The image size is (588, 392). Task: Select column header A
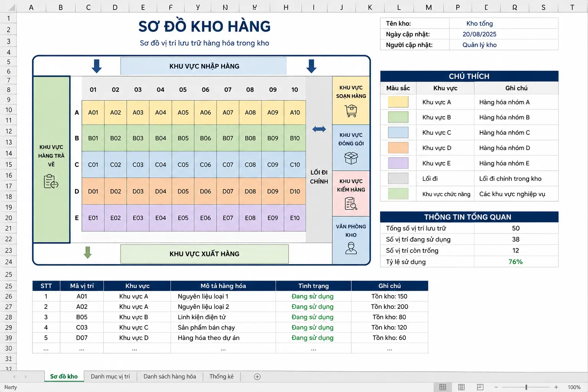[x=31, y=7]
